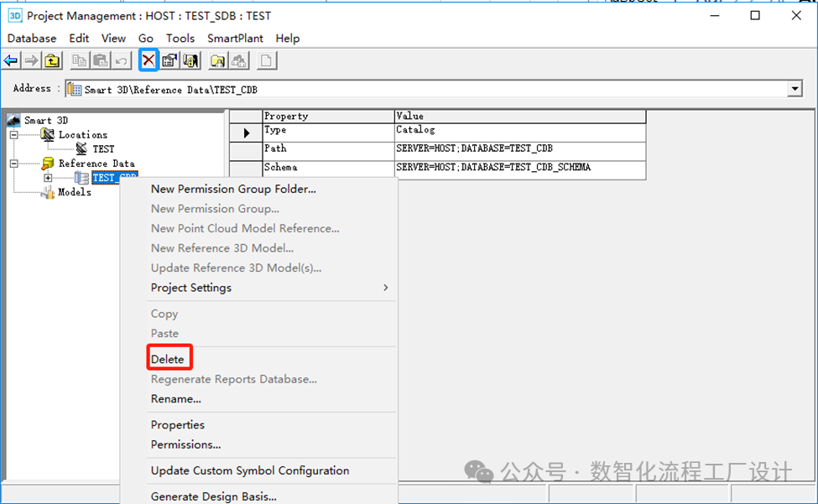Click the Copy toolbar icon
Viewport: 818px width, 504px height.
tap(80, 61)
